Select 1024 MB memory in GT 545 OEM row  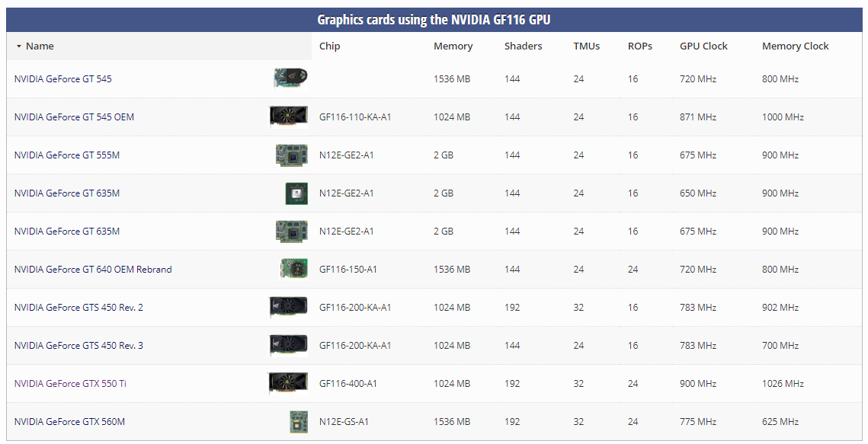point(452,117)
